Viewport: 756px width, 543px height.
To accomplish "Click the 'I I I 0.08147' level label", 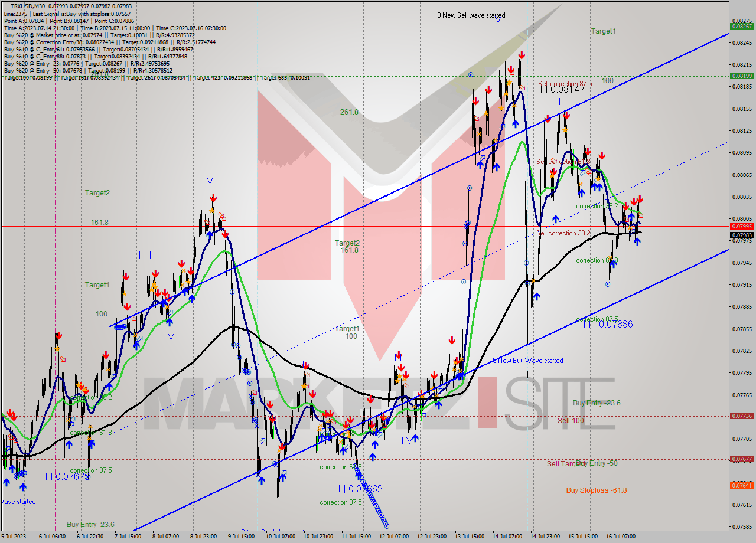I will pos(560,89).
